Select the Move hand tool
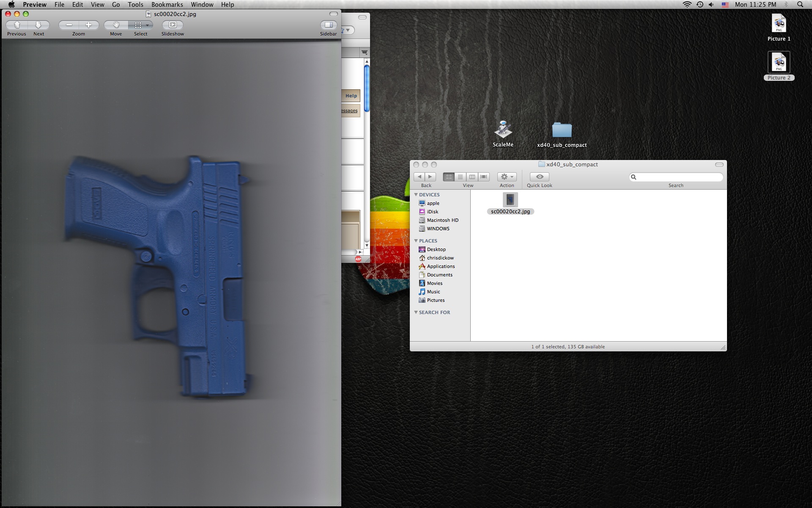Image resolution: width=812 pixels, height=508 pixels. click(x=116, y=25)
